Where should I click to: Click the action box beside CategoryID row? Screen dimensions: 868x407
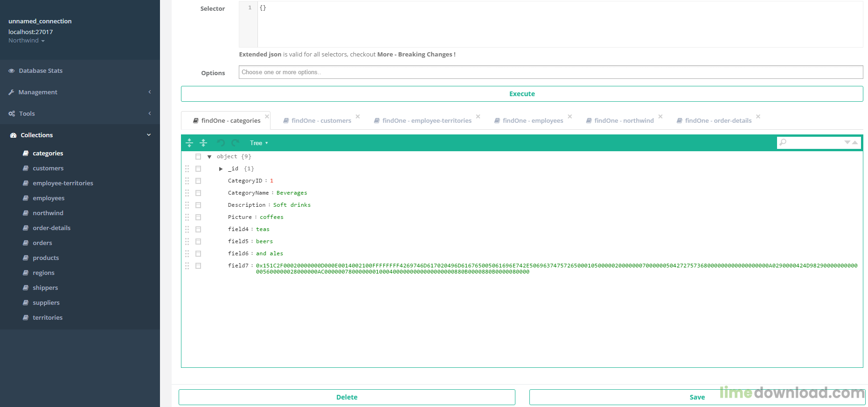(x=198, y=181)
